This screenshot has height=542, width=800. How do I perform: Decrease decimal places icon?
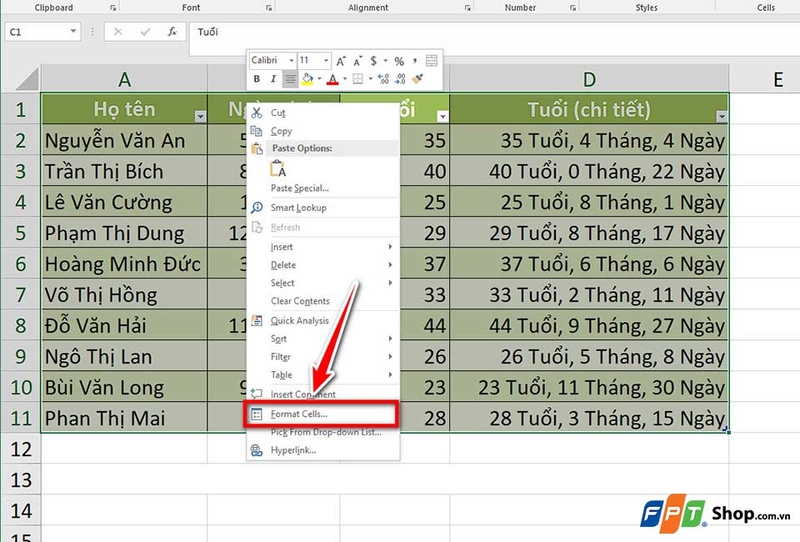pos(401,79)
